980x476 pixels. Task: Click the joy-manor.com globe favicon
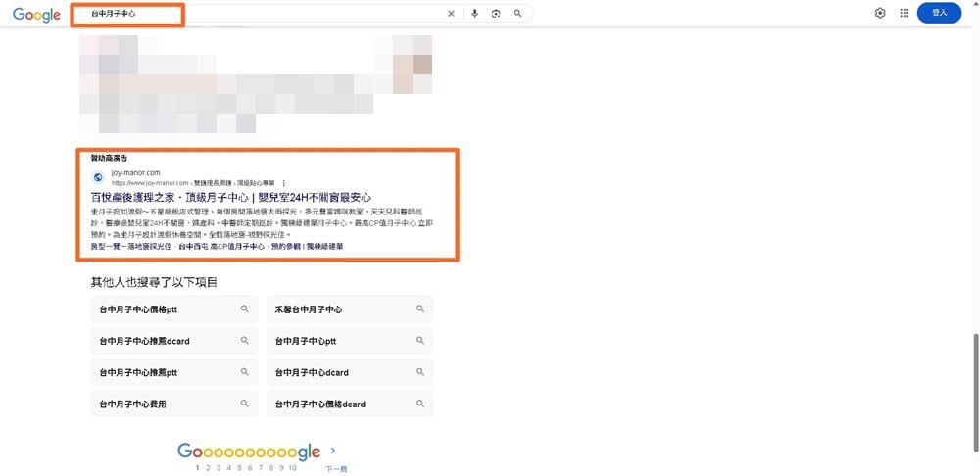point(98,177)
